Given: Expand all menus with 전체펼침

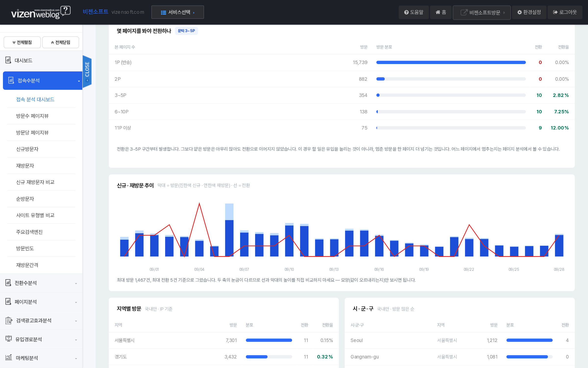Looking at the screenshot, I should 22,42.
